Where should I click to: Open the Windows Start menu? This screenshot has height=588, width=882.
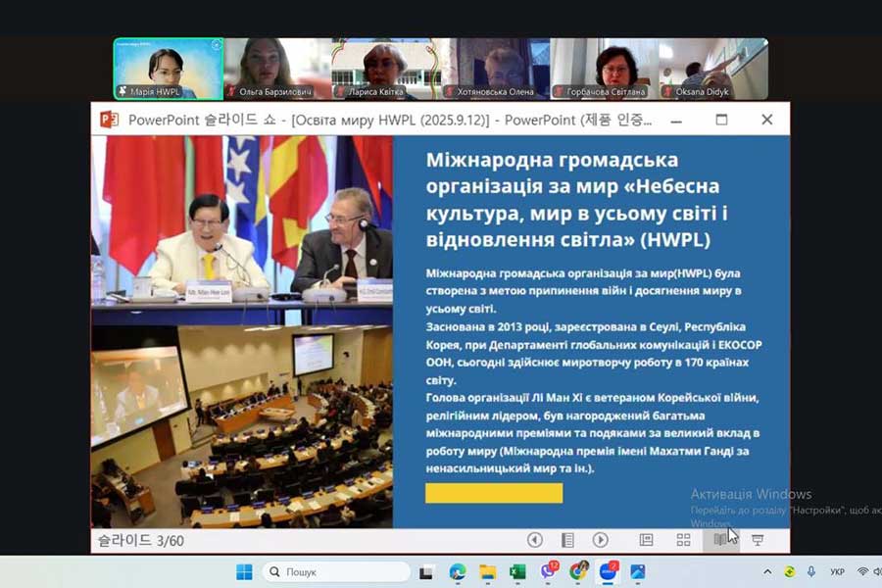tap(244, 572)
